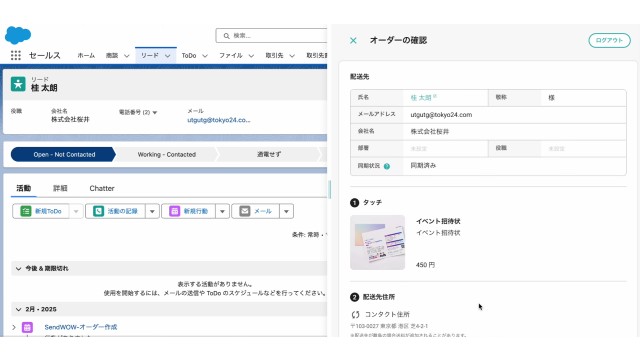
Task: Close the オーダーの確認 panel
Action: click(x=353, y=40)
